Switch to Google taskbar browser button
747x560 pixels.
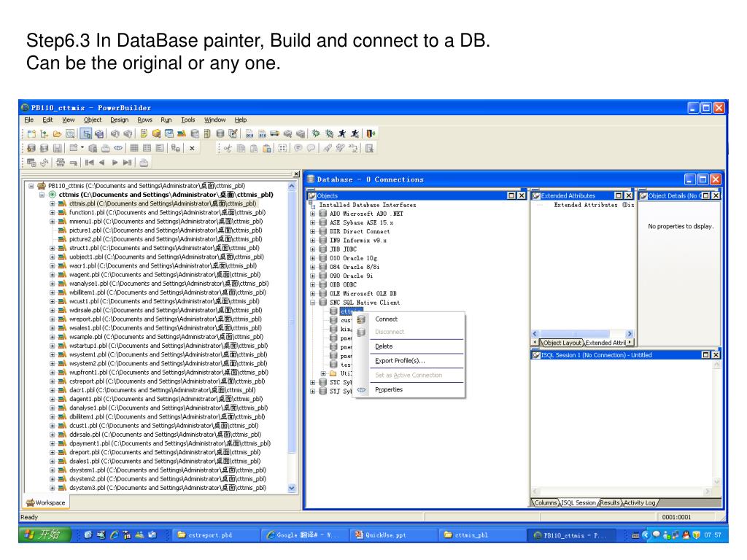304,534
